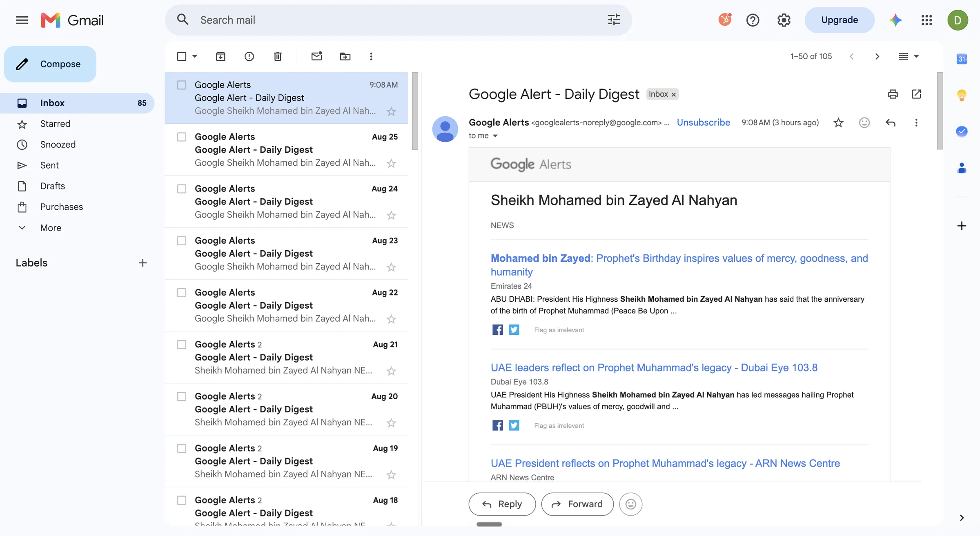
Task: Open the Starred folder
Action: click(78, 124)
